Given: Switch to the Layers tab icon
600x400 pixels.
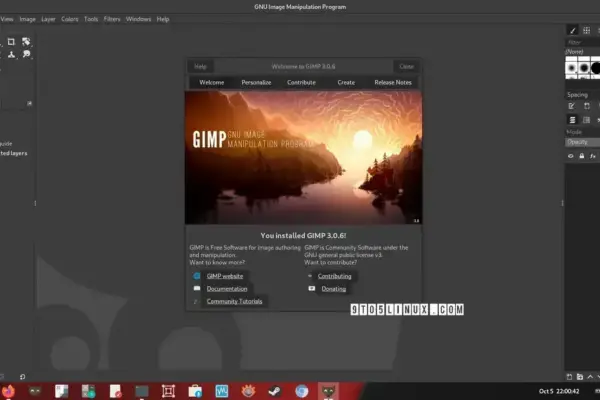Looking at the screenshot, I should (x=572, y=120).
